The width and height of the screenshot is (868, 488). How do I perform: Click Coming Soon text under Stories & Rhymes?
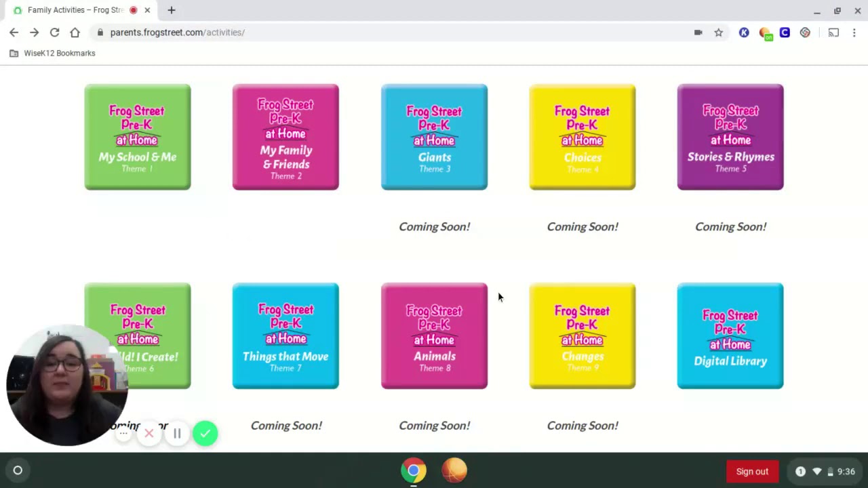pyautogui.click(x=730, y=226)
